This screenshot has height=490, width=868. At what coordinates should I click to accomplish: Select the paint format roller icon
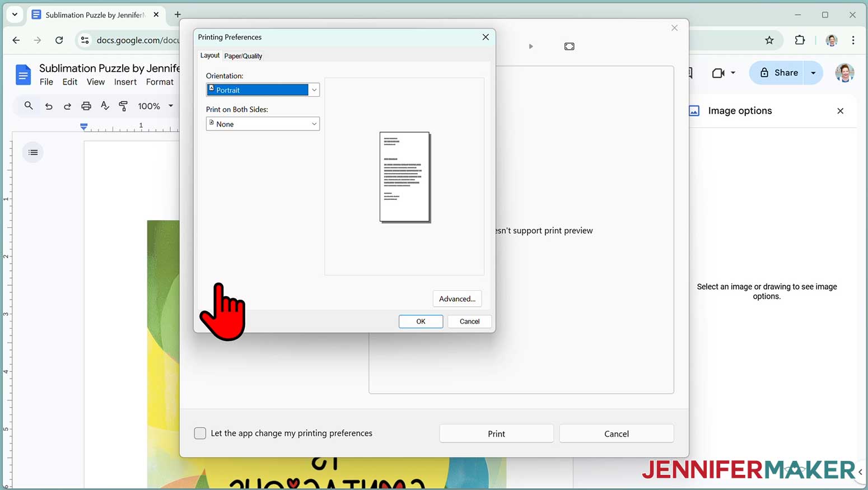[124, 105]
